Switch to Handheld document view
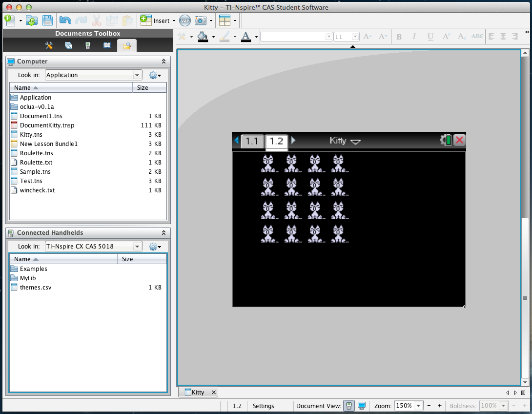This screenshot has width=532, height=414. pos(349,406)
